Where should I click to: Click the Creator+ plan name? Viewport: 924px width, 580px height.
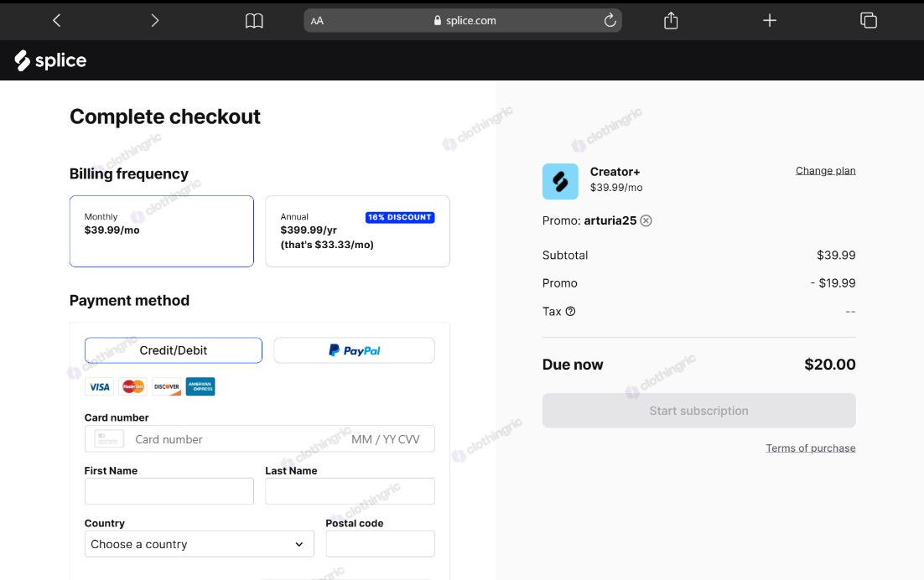(615, 172)
